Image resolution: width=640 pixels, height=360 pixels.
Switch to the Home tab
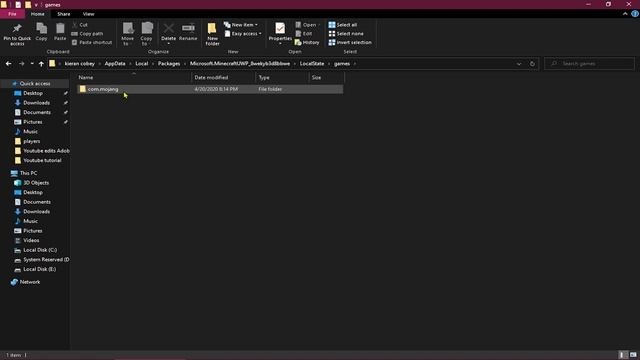[38, 14]
